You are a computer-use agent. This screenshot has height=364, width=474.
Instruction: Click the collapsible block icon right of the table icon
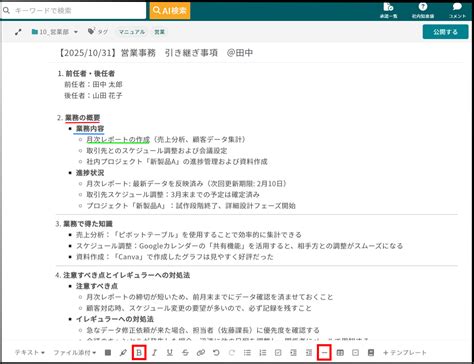pyautogui.click(x=355, y=352)
